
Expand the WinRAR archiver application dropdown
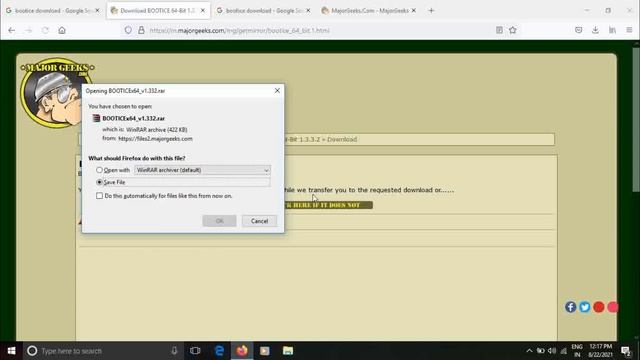coord(202,170)
